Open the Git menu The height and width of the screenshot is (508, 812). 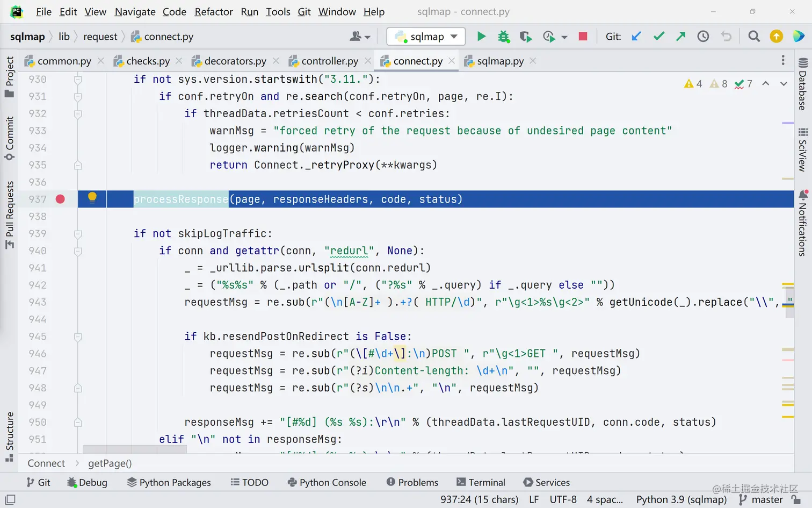[304, 12]
